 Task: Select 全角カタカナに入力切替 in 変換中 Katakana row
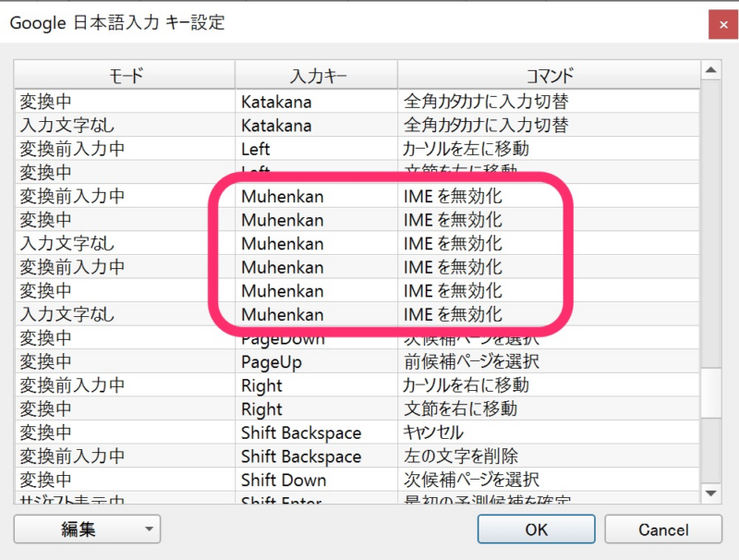point(549,102)
